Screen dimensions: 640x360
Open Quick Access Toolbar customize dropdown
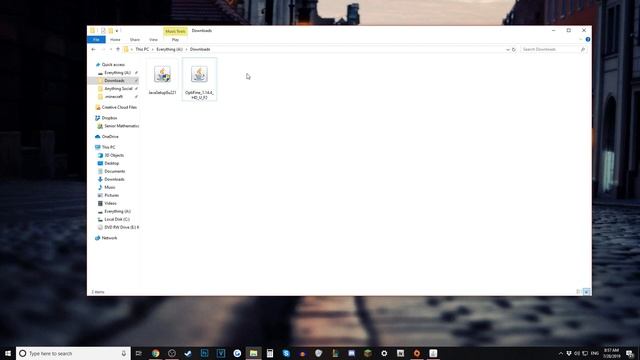click(x=117, y=31)
